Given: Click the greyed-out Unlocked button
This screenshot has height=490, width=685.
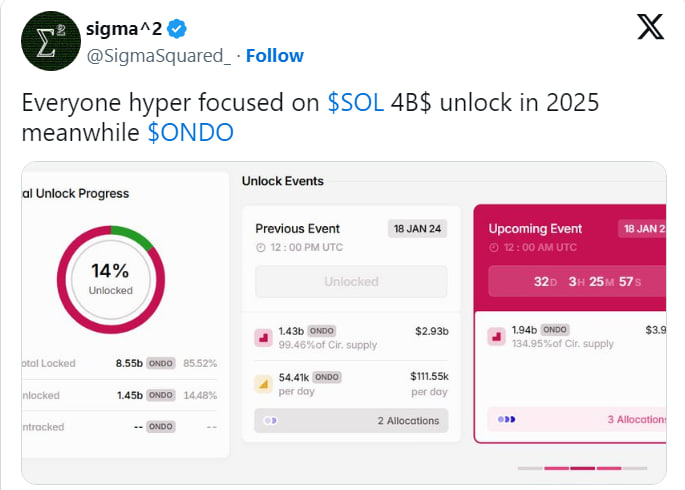Looking at the screenshot, I should click(350, 282).
